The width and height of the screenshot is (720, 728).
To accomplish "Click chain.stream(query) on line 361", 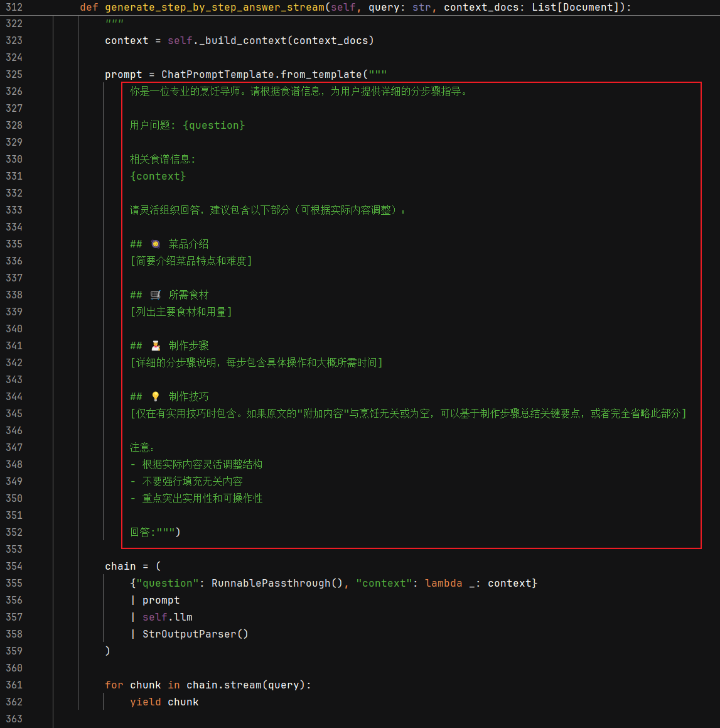I will 245,685.
